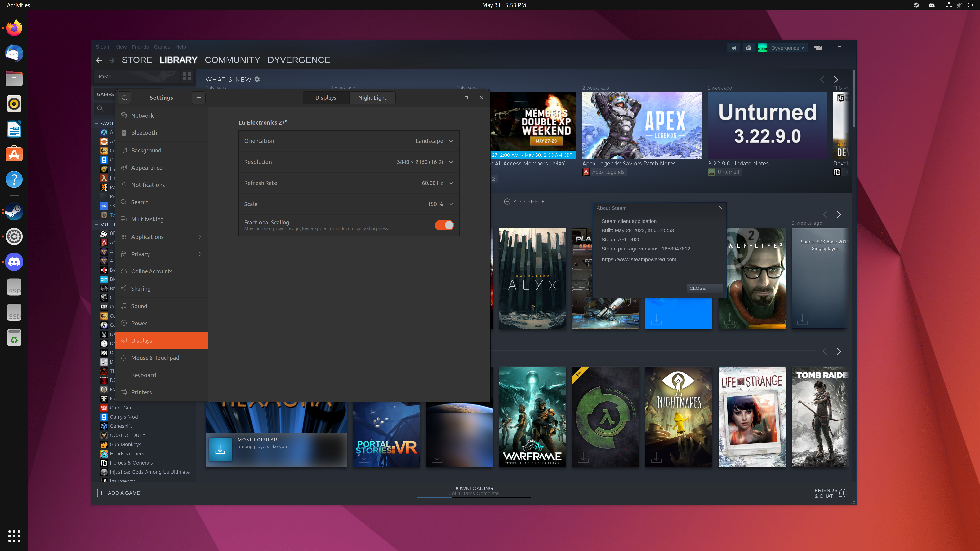
Task: Expand the Applications settings chevron
Action: point(199,237)
